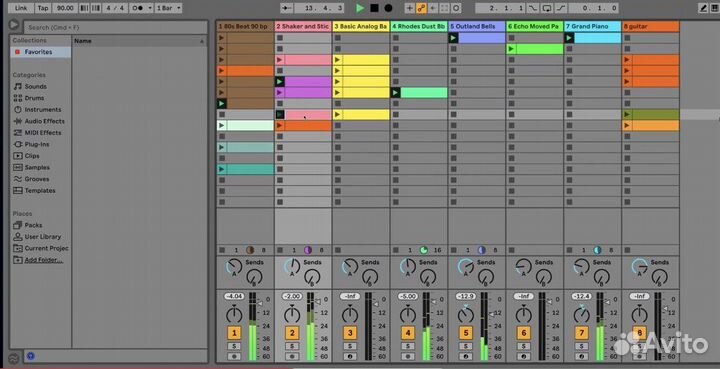Open the metronome settings dropdown arrow

click(150, 8)
